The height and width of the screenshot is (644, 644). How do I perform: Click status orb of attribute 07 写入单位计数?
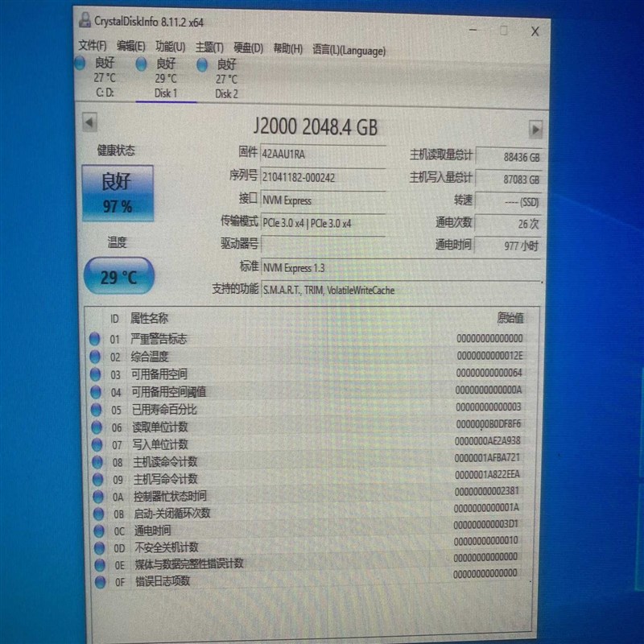point(97,444)
